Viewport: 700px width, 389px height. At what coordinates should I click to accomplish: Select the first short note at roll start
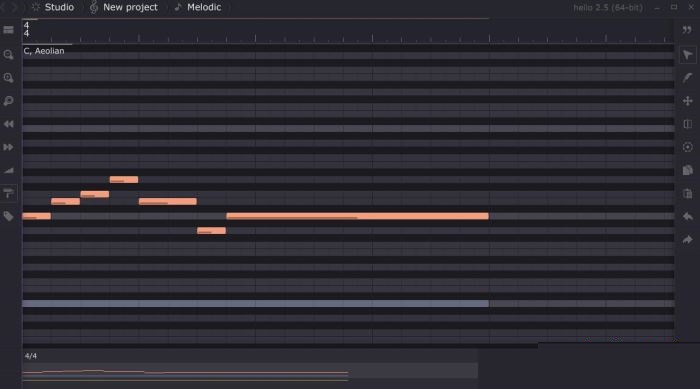click(x=37, y=216)
